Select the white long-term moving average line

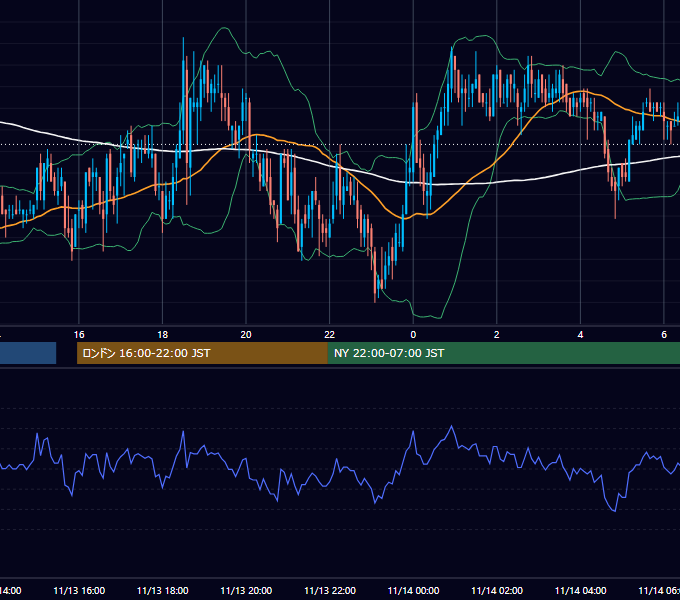(x=477, y=184)
